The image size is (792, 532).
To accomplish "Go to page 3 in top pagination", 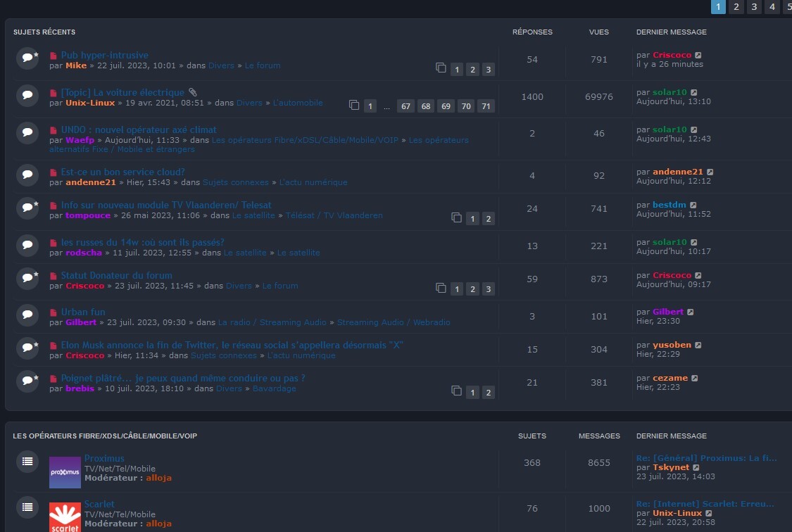I will coord(754,6).
